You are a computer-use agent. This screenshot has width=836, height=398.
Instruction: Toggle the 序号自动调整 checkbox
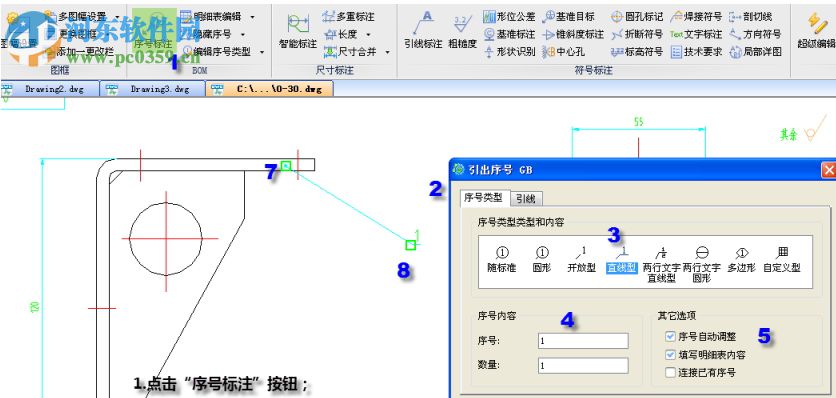click(670, 337)
